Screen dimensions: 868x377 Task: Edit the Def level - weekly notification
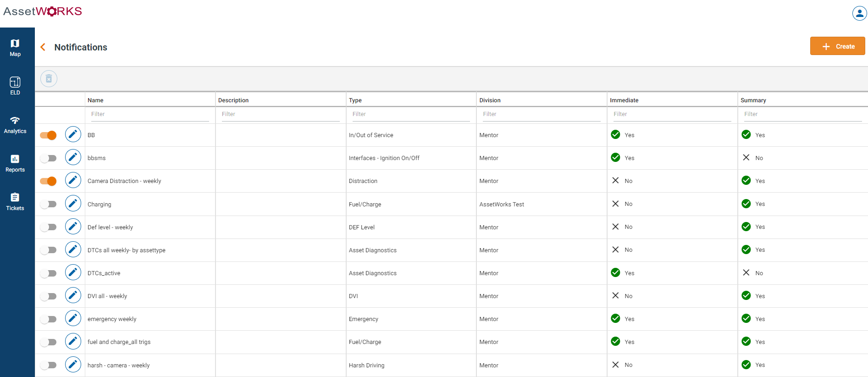73,227
